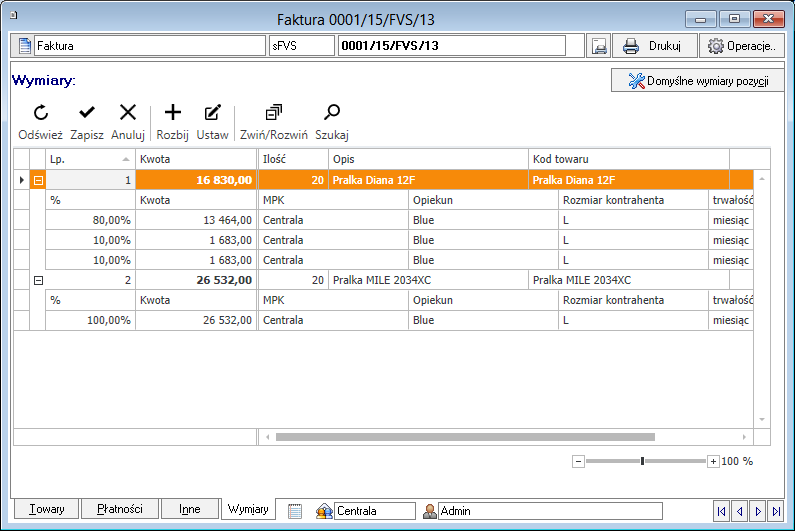
Task: Select the 13 464,00 amount cell
Action: pyautogui.click(x=196, y=220)
